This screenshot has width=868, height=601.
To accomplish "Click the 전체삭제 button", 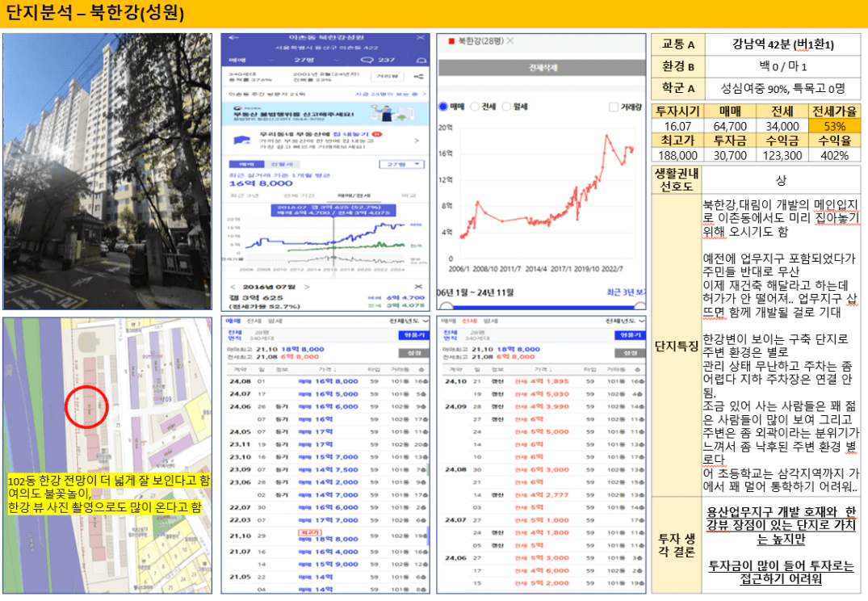I will (542, 68).
